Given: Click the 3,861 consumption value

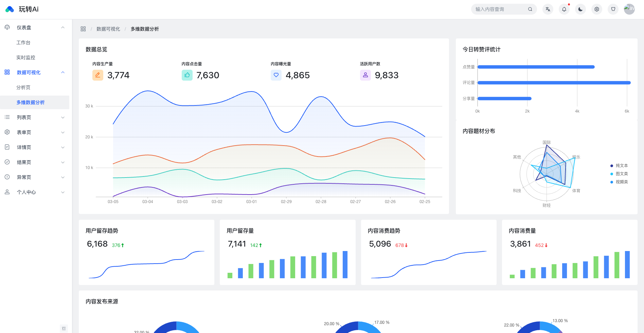Looking at the screenshot, I should click(520, 244).
